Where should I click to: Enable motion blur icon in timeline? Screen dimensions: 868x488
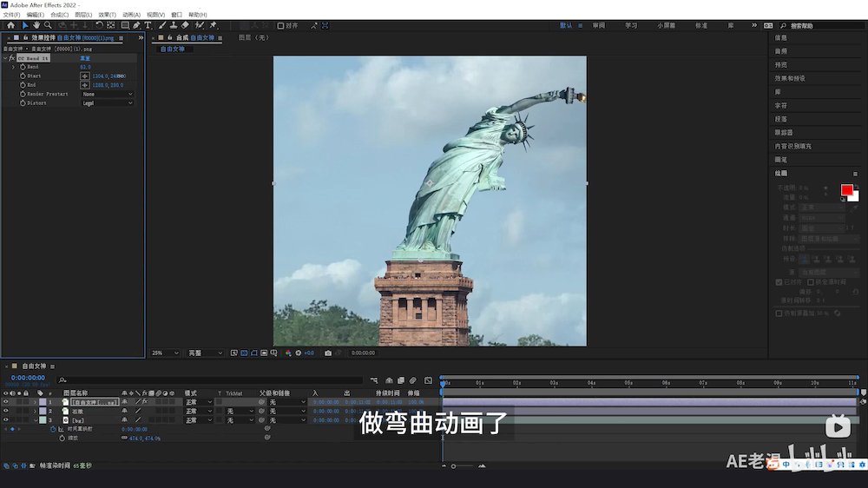(413, 380)
